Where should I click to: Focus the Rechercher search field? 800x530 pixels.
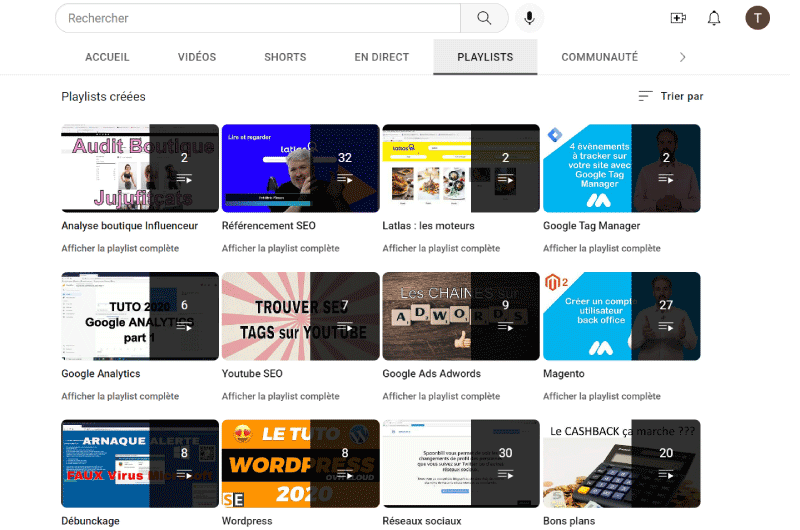[x=258, y=18]
